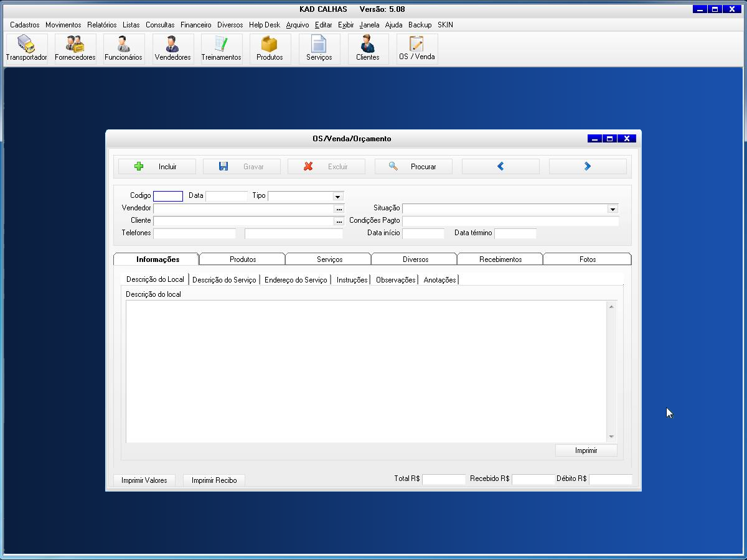Select the Descrição do Local sub-tab
The image size is (747, 560).
(155, 279)
